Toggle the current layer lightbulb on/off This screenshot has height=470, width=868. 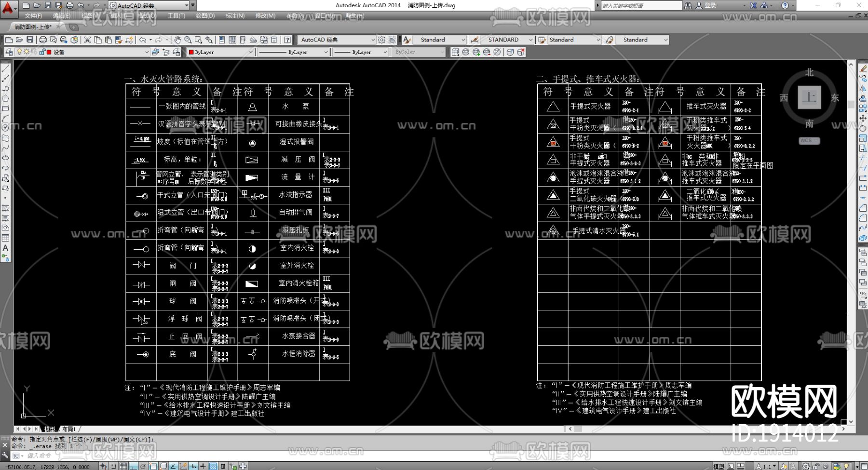19,52
